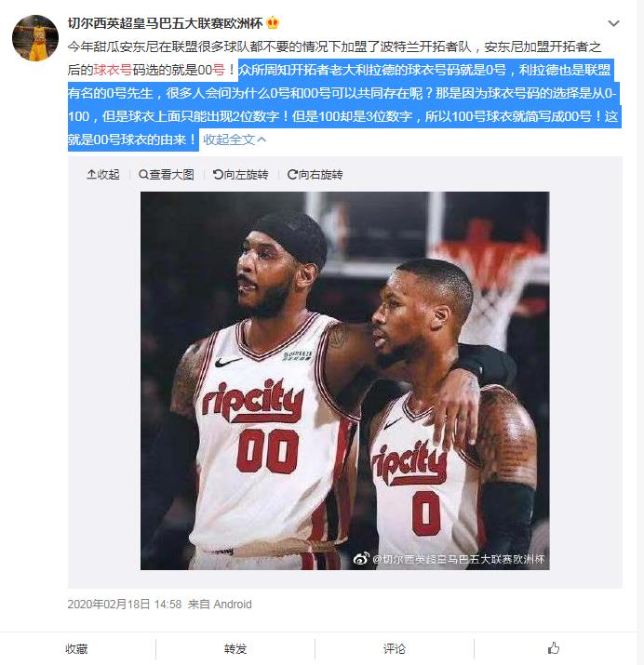Open the 评论 comments section
Viewport: 644px width, 665px height.
[394, 648]
